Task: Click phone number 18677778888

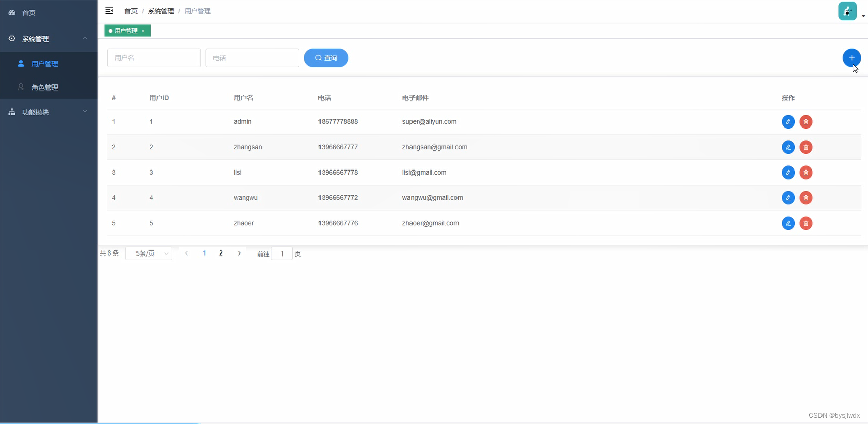Action: pos(338,122)
